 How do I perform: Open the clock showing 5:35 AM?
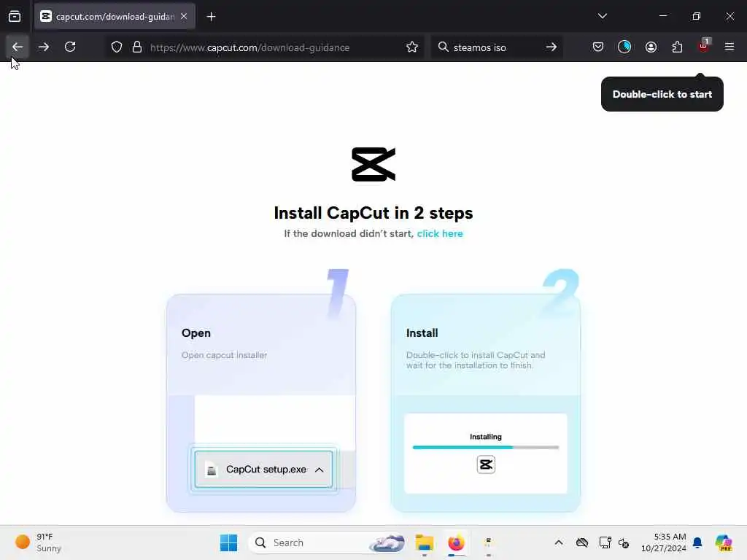pos(663,542)
